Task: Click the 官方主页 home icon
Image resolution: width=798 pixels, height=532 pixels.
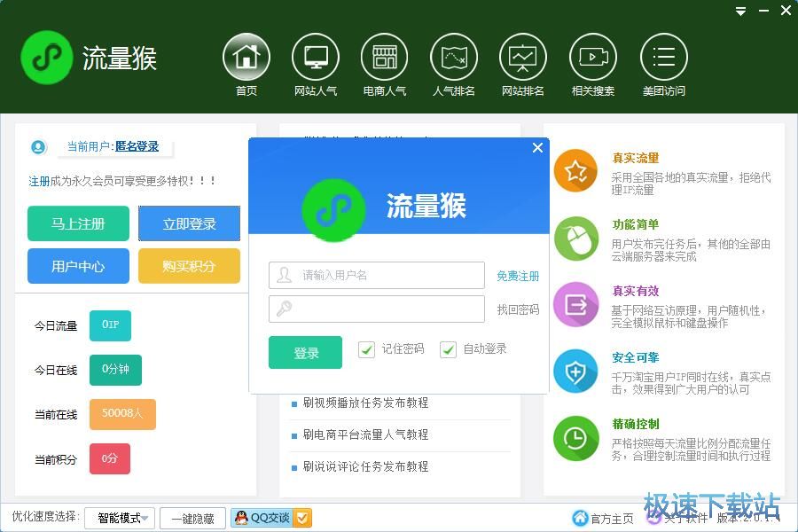Action: pyautogui.click(x=580, y=518)
